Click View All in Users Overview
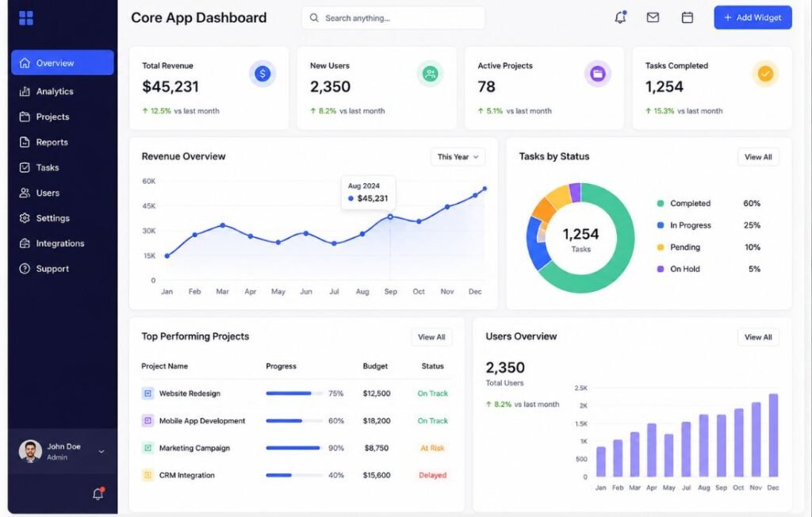 coord(758,337)
